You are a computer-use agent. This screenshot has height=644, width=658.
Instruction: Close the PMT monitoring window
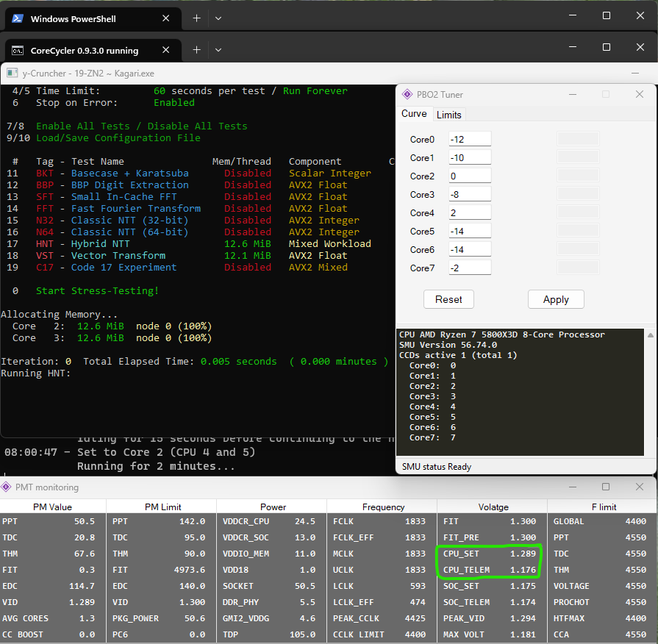click(639, 487)
